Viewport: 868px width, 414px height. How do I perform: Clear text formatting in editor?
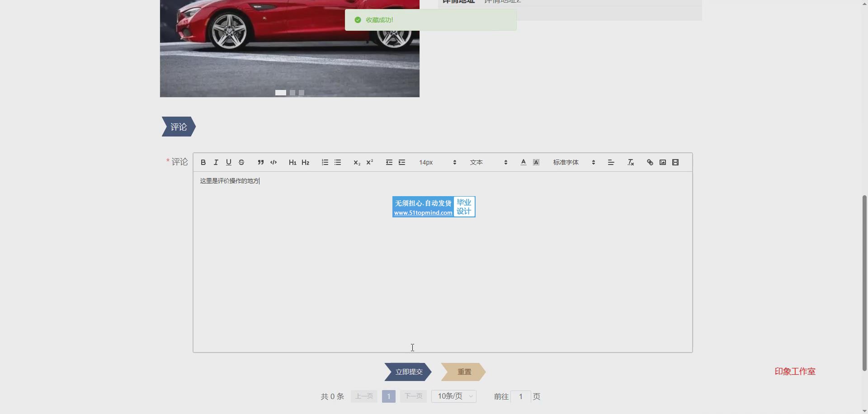click(631, 162)
